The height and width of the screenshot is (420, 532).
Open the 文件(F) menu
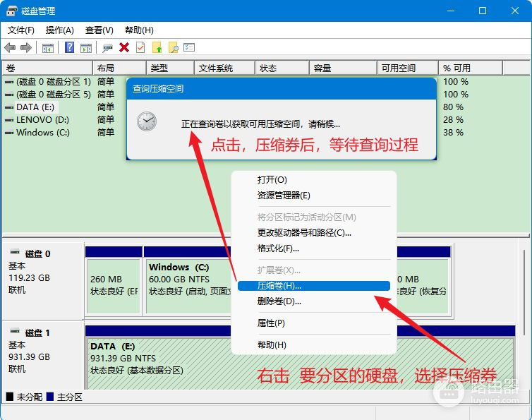[21, 30]
